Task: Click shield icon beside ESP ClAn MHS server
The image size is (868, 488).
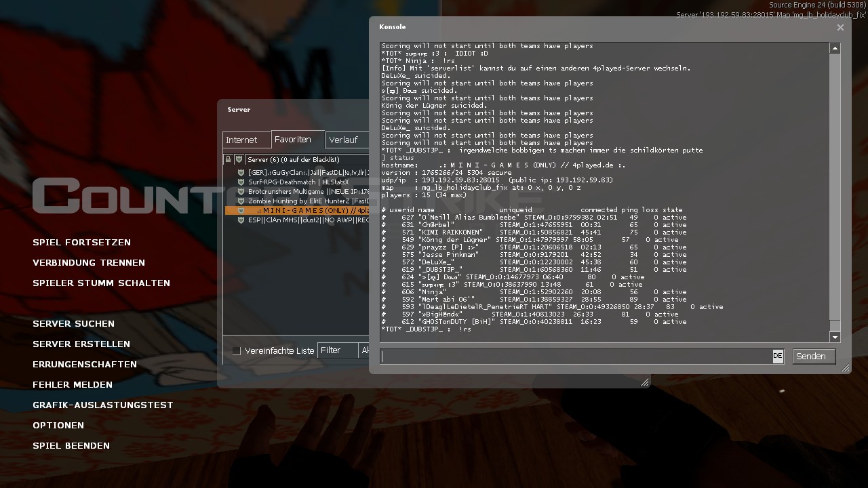Action: click(x=241, y=220)
